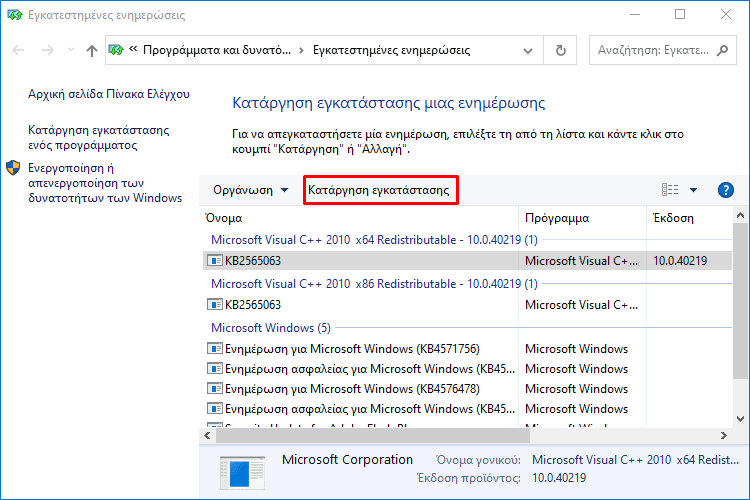The image size is (750, 500).
Task: Open the recent locations dropdown arrow
Action: coord(71,50)
